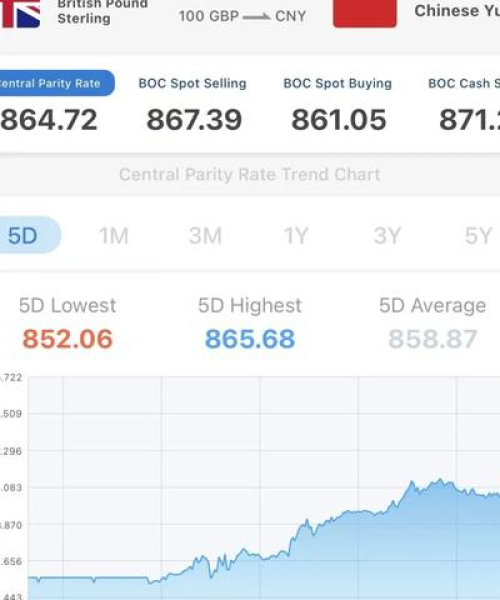Select the BOC Spot Buying tab

337,83
